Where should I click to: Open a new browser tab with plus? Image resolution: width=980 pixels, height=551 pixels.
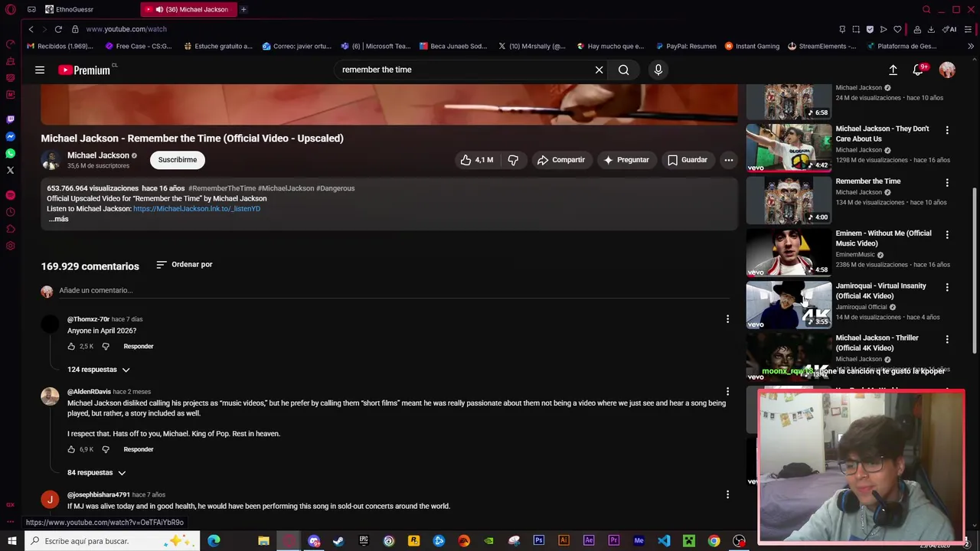click(x=243, y=9)
